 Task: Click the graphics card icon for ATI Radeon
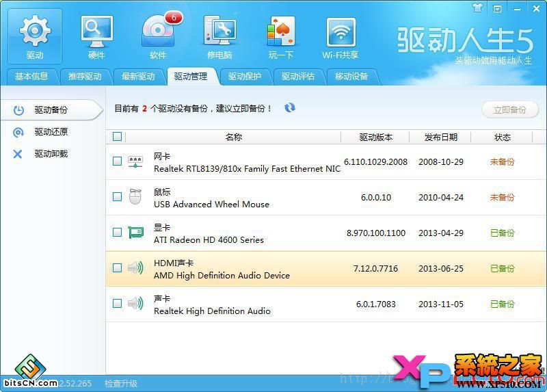click(x=135, y=232)
